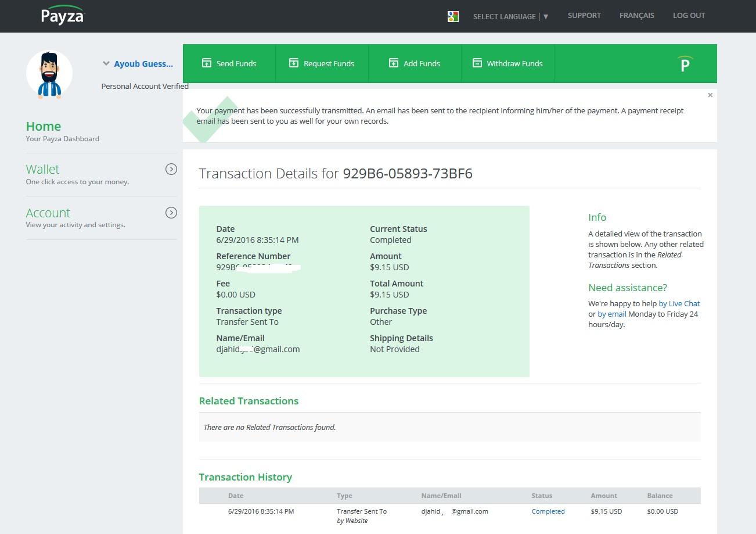Dismiss the payment success notification

click(710, 95)
